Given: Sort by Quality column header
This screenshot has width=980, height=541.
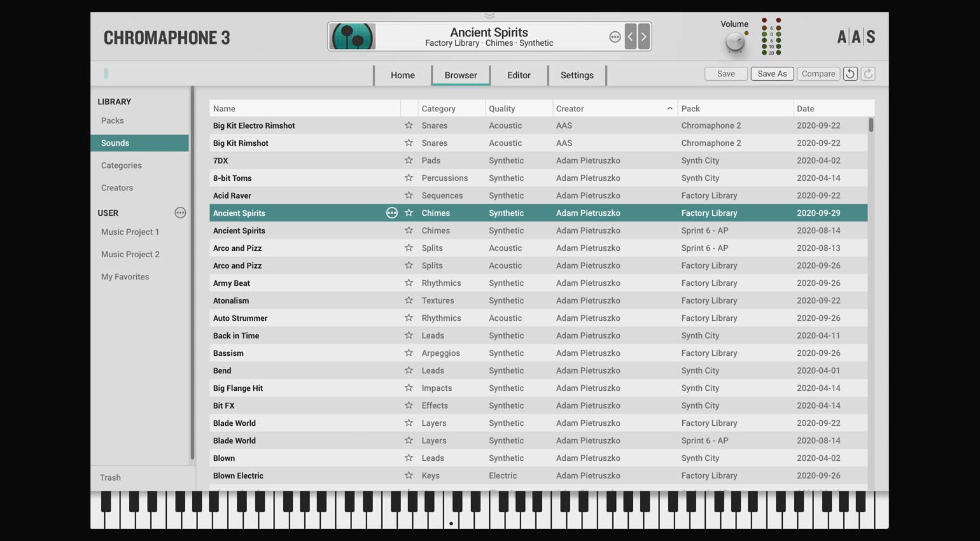Looking at the screenshot, I should pyautogui.click(x=519, y=108).
